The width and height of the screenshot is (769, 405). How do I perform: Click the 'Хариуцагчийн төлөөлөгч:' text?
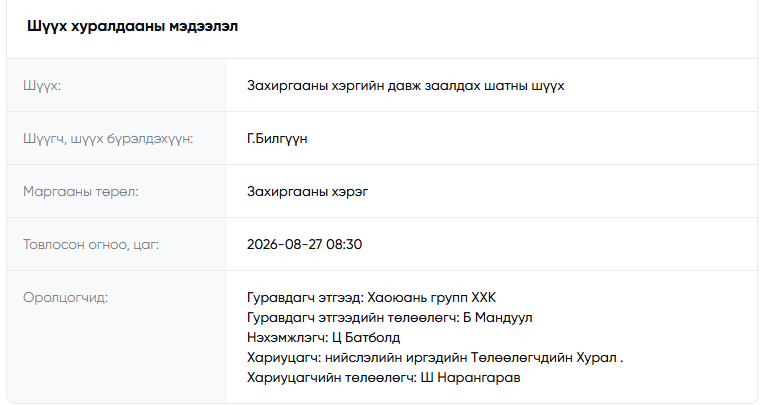332,378
